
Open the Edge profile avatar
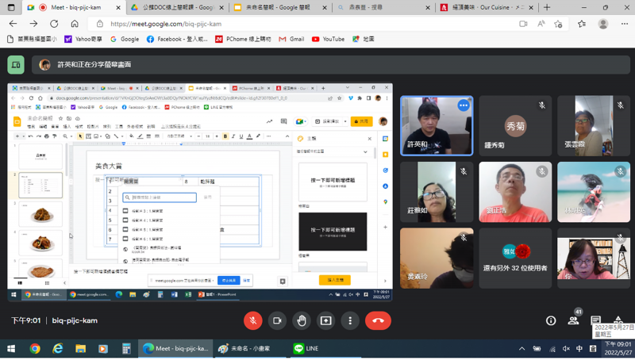coord(603,24)
